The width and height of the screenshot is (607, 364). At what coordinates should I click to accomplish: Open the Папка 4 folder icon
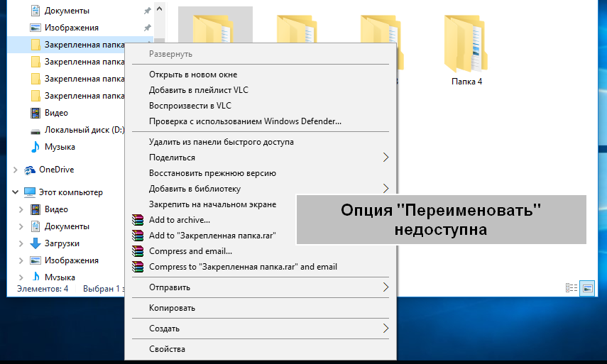tap(466, 43)
